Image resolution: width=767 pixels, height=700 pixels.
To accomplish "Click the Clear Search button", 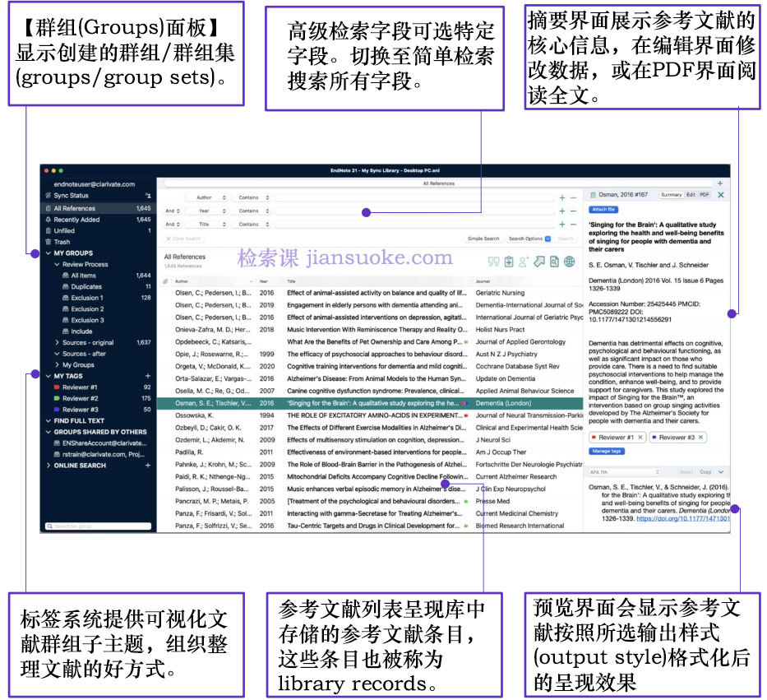I will [183, 239].
